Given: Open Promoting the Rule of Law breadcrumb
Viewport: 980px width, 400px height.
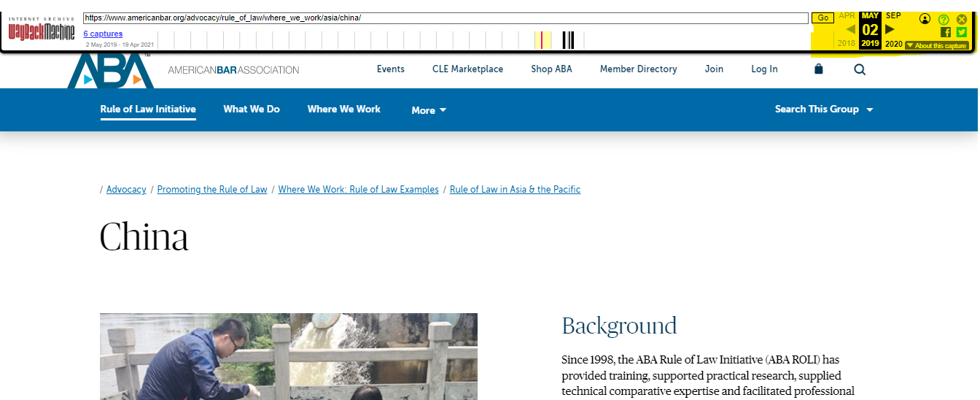Looking at the screenshot, I should click(212, 189).
